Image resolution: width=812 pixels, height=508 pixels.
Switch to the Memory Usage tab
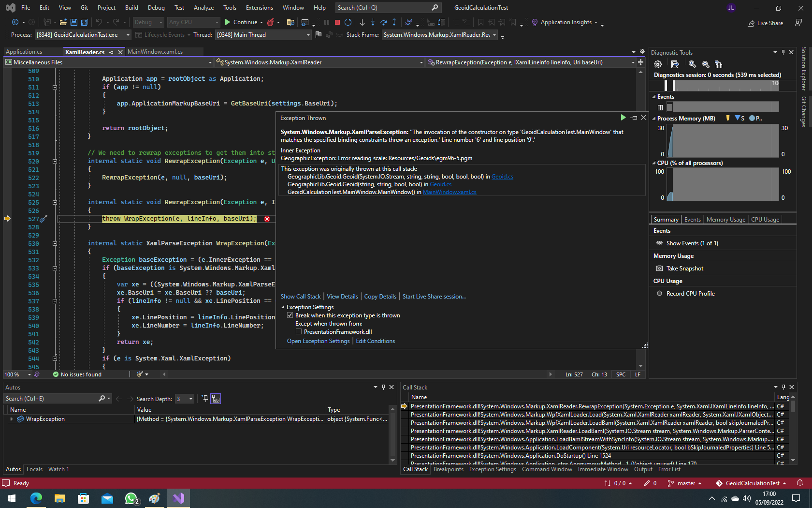point(725,220)
